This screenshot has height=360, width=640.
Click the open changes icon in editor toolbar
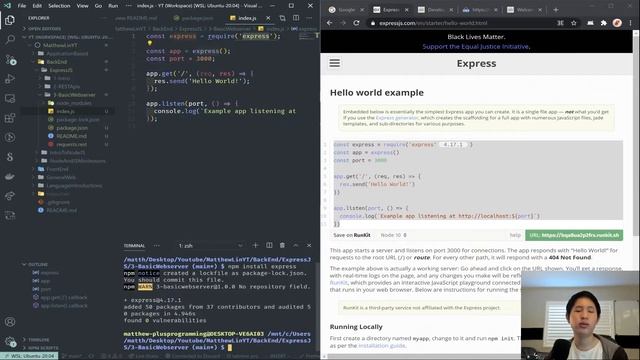point(282,18)
